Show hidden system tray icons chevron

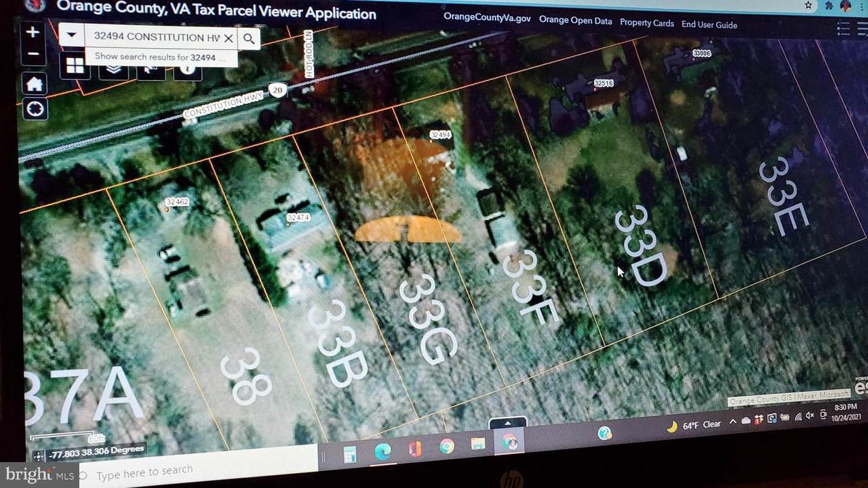(x=733, y=422)
